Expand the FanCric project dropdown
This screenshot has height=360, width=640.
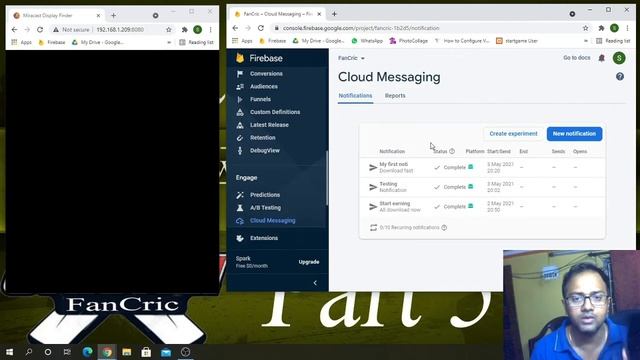351,58
